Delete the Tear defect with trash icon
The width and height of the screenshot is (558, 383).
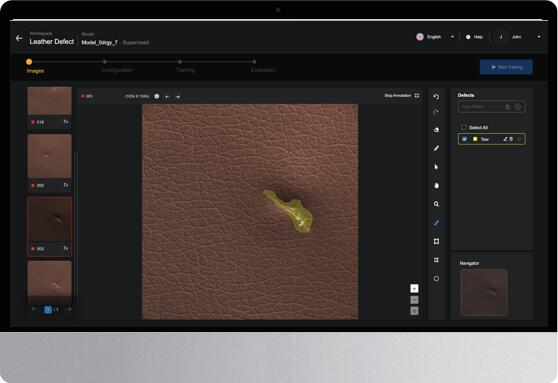pyautogui.click(x=511, y=139)
